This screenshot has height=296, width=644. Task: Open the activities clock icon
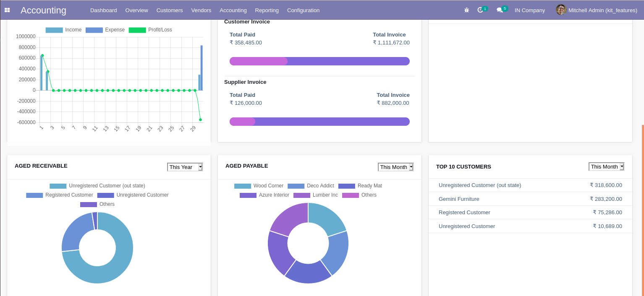point(480,10)
